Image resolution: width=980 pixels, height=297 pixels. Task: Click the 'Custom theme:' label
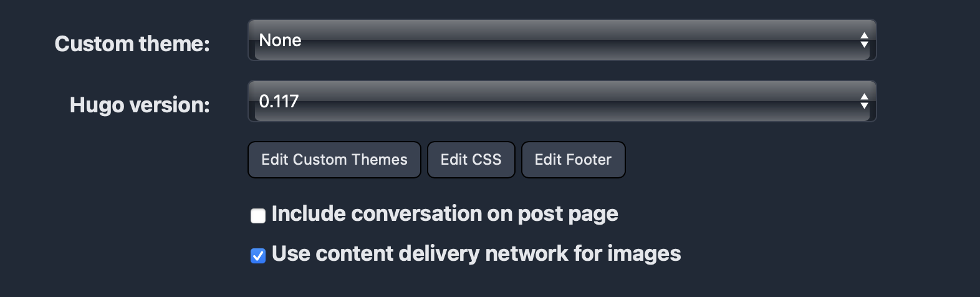pyautogui.click(x=132, y=44)
